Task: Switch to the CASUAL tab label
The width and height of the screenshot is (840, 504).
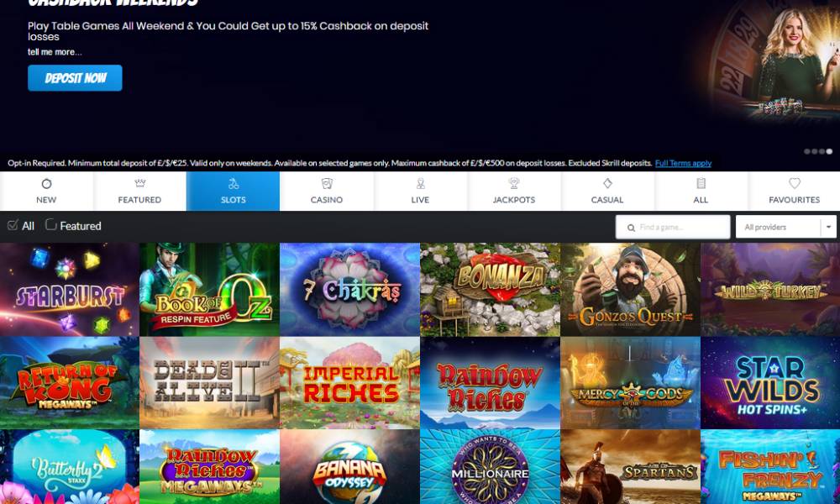Action: [607, 200]
